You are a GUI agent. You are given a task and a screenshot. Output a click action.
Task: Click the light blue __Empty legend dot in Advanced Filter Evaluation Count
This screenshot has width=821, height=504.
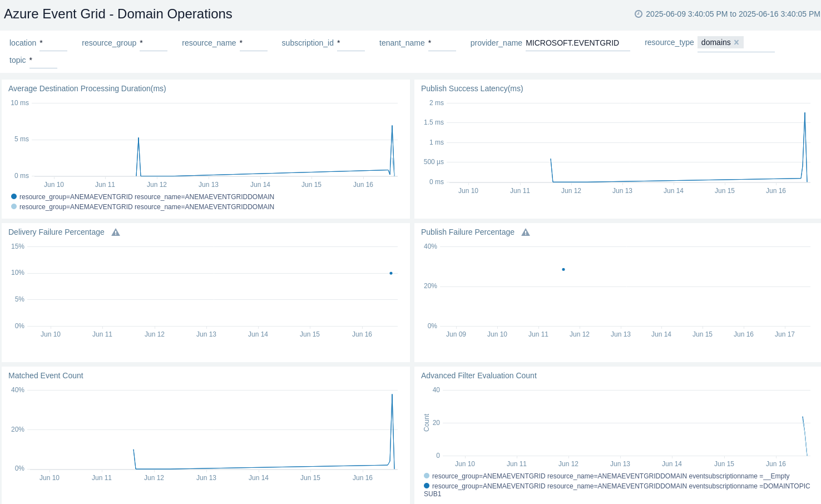click(427, 476)
